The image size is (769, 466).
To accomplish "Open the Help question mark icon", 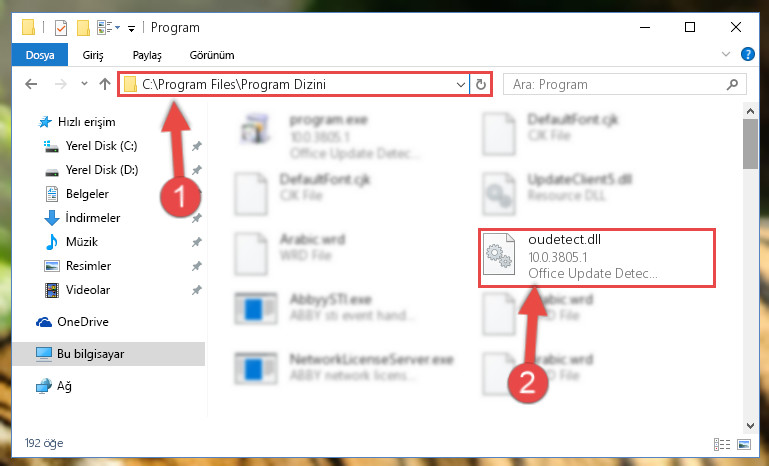I will [x=747, y=54].
